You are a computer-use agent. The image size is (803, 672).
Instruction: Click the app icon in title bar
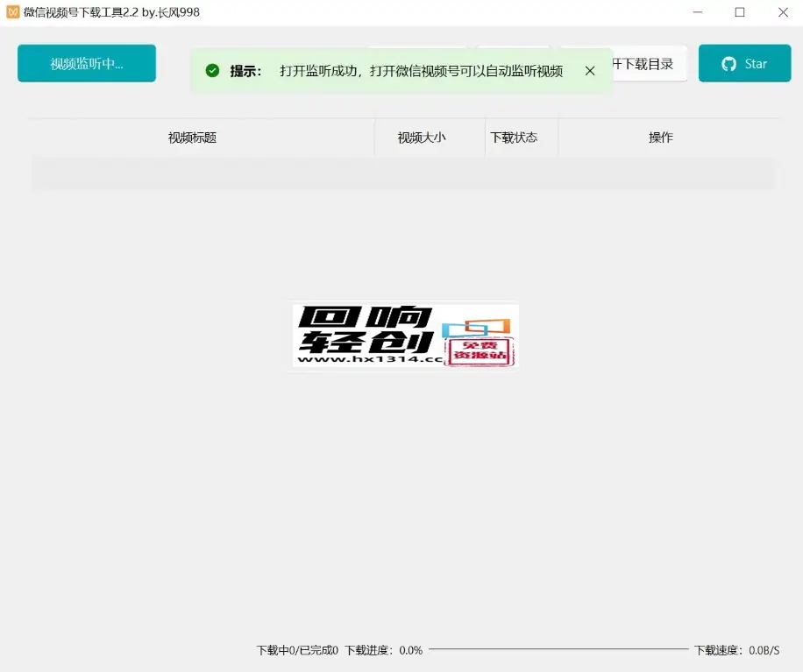coord(13,11)
